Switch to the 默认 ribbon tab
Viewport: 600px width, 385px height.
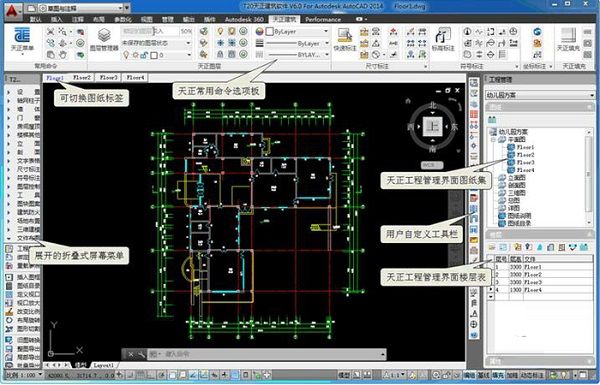point(36,19)
